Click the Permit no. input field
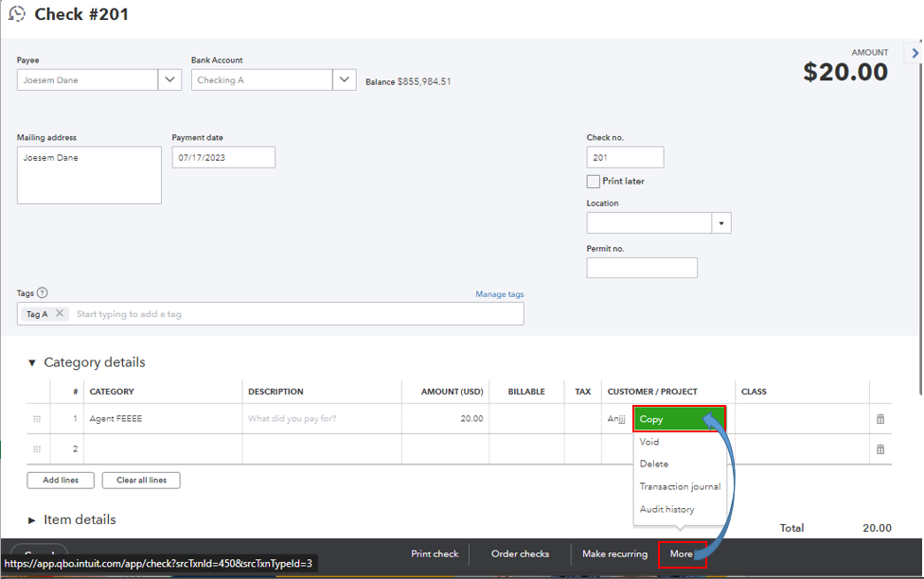Screen dimensions: 924x579 click(x=641, y=268)
